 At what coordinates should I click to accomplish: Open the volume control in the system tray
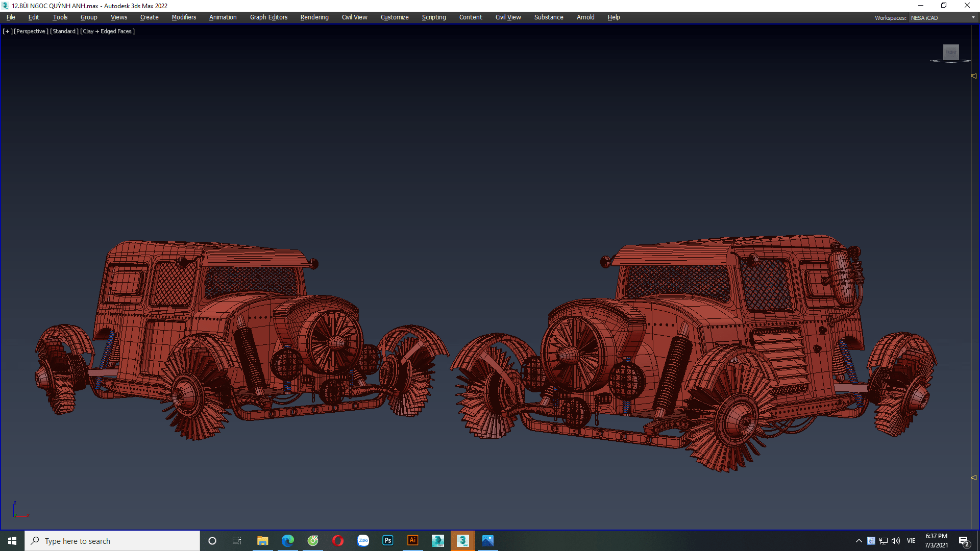pyautogui.click(x=896, y=541)
